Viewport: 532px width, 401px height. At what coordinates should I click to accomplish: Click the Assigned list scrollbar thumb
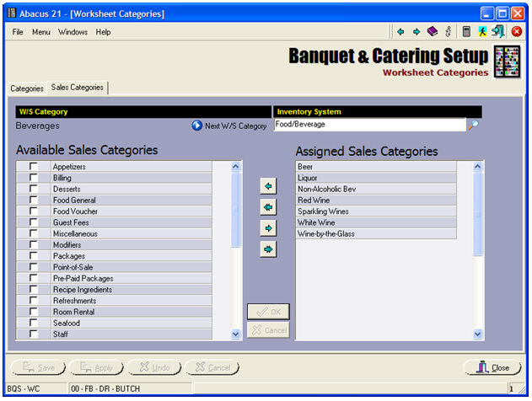pyautogui.click(x=477, y=214)
